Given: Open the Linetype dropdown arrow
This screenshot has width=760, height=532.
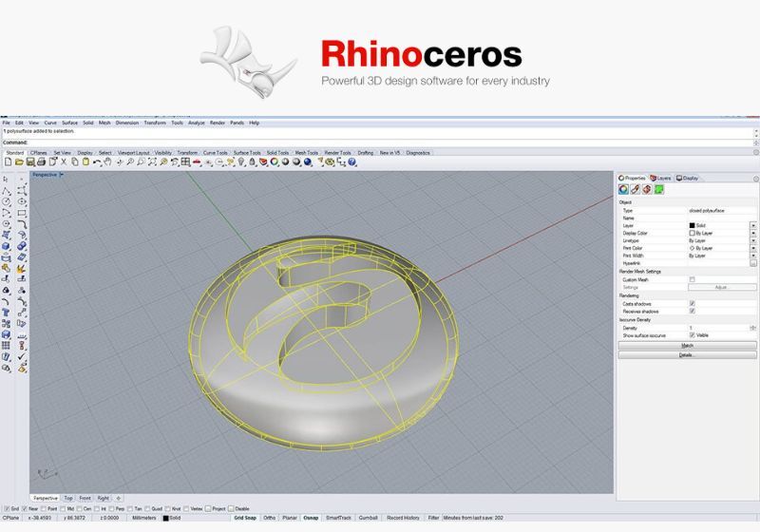Looking at the screenshot, I should click(752, 240).
